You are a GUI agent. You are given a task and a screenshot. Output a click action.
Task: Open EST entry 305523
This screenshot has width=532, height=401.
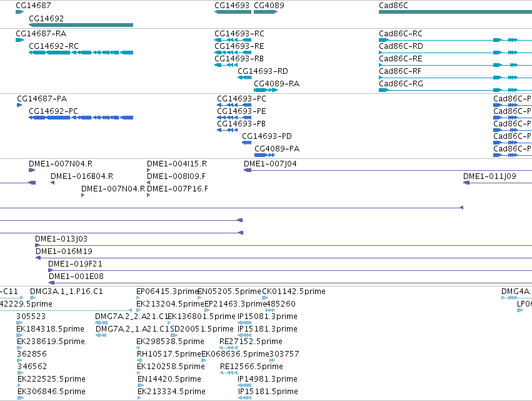pos(31,317)
